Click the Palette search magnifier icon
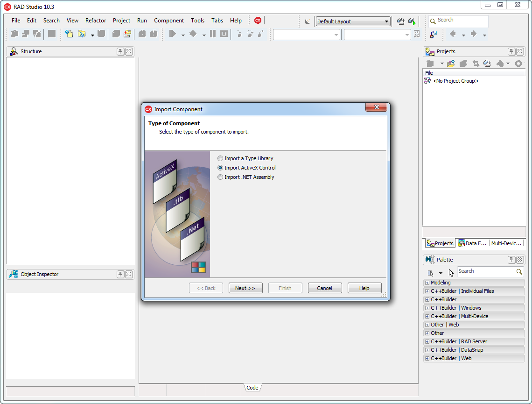The width and height of the screenshot is (532, 404). tap(519, 272)
